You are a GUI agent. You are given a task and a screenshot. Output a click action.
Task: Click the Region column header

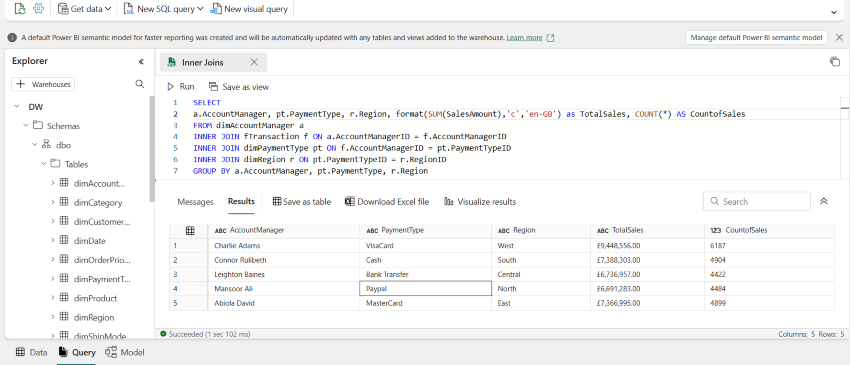(x=540, y=230)
